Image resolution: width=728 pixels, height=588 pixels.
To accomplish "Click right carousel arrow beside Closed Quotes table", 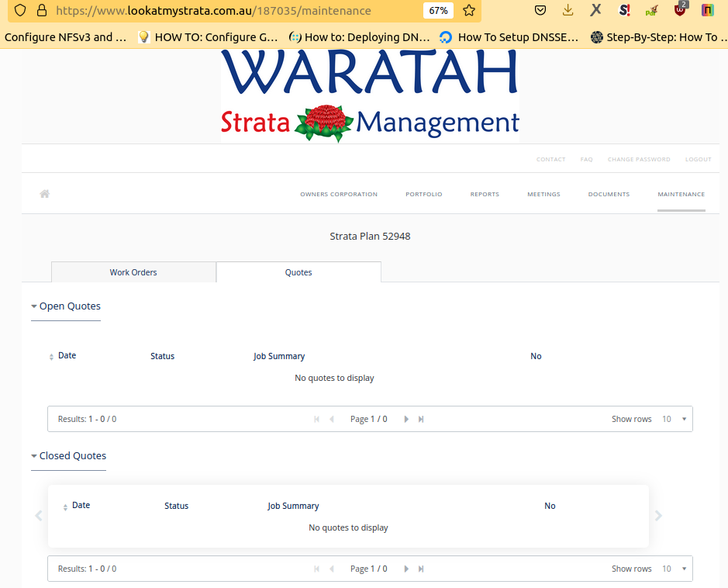I will pos(658,516).
